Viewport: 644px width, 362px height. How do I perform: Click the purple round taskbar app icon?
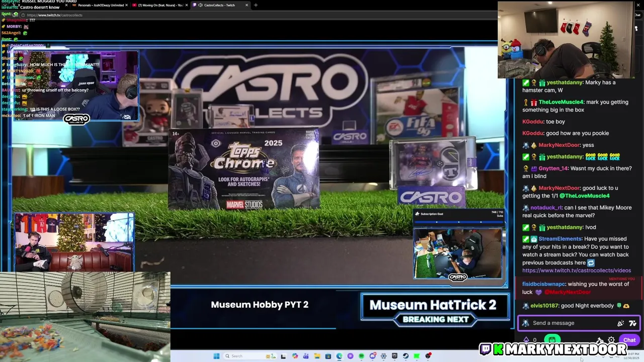(350, 356)
